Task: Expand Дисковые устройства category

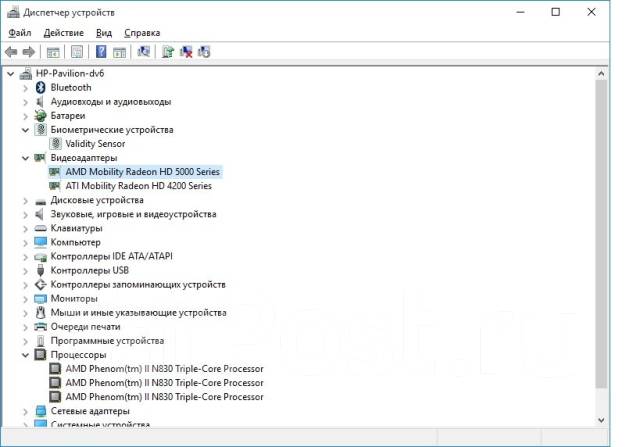Action: 25,201
